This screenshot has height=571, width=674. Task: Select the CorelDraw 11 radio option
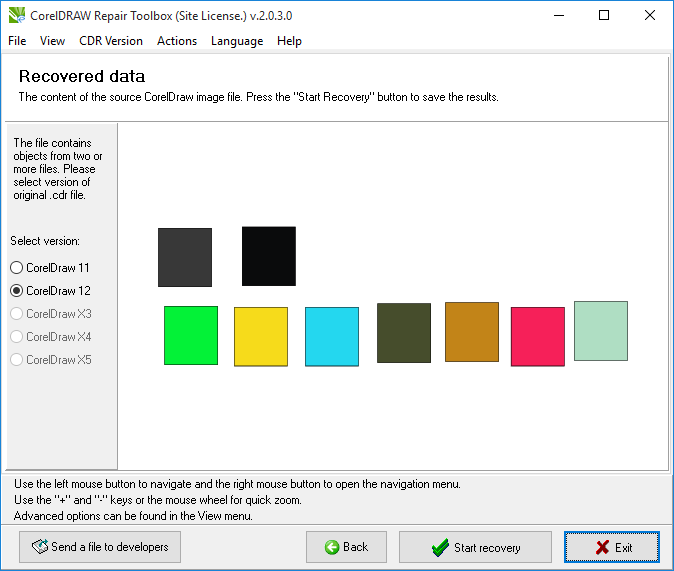pyautogui.click(x=50, y=268)
